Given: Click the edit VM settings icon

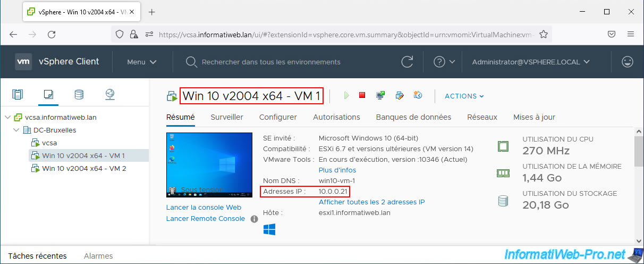Looking at the screenshot, I should [x=400, y=96].
